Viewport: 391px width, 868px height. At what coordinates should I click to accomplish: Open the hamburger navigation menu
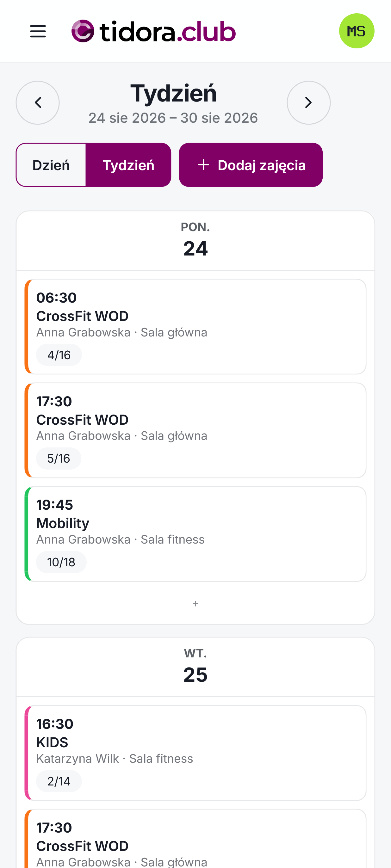tap(38, 31)
